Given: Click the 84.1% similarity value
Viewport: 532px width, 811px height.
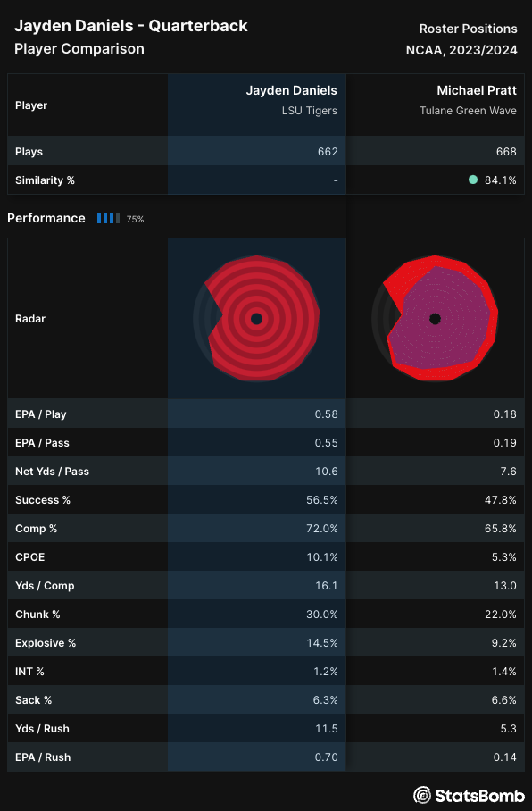Looking at the screenshot, I should coord(501,180).
